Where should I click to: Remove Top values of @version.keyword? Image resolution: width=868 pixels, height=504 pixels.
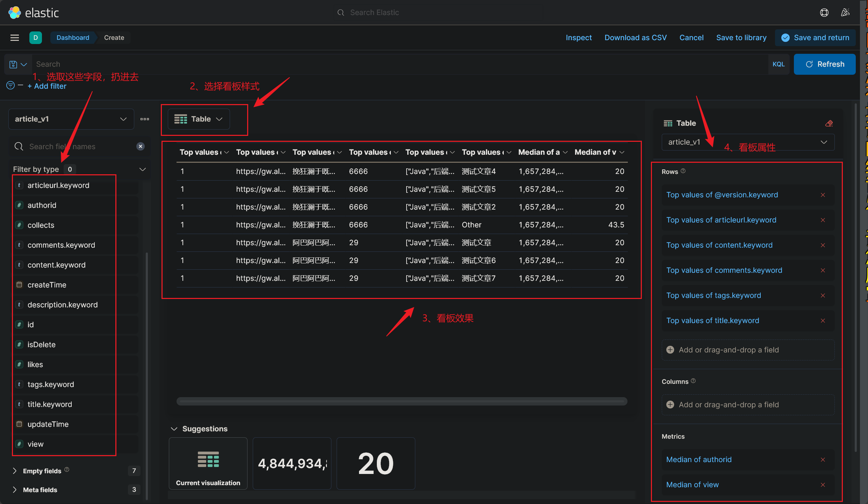tap(823, 195)
